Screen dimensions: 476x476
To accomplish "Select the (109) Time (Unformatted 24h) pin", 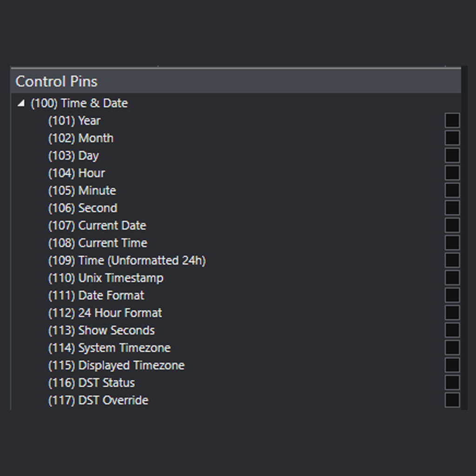I will [x=126, y=260].
